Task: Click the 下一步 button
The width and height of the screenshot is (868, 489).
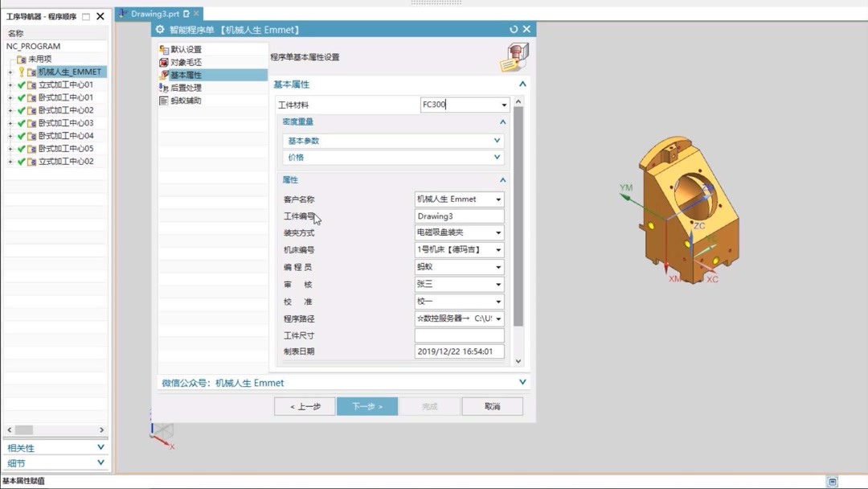Action: (x=366, y=407)
